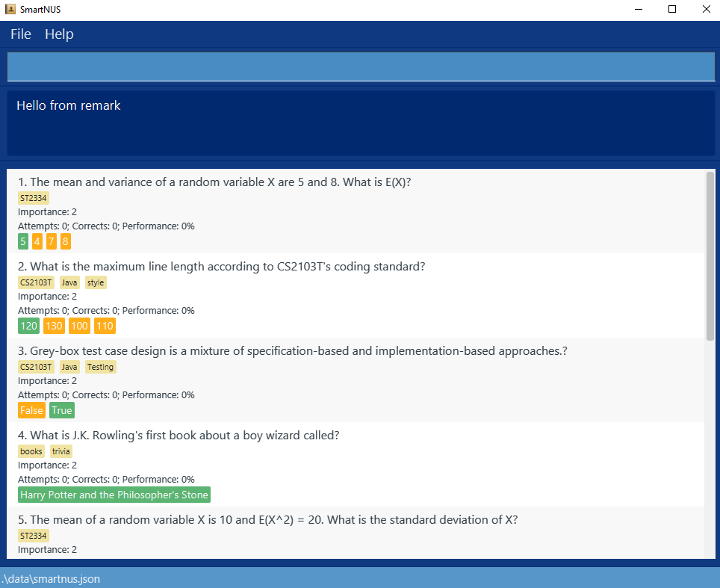Open the Help menu
This screenshot has height=588, width=720.
click(59, 34)
